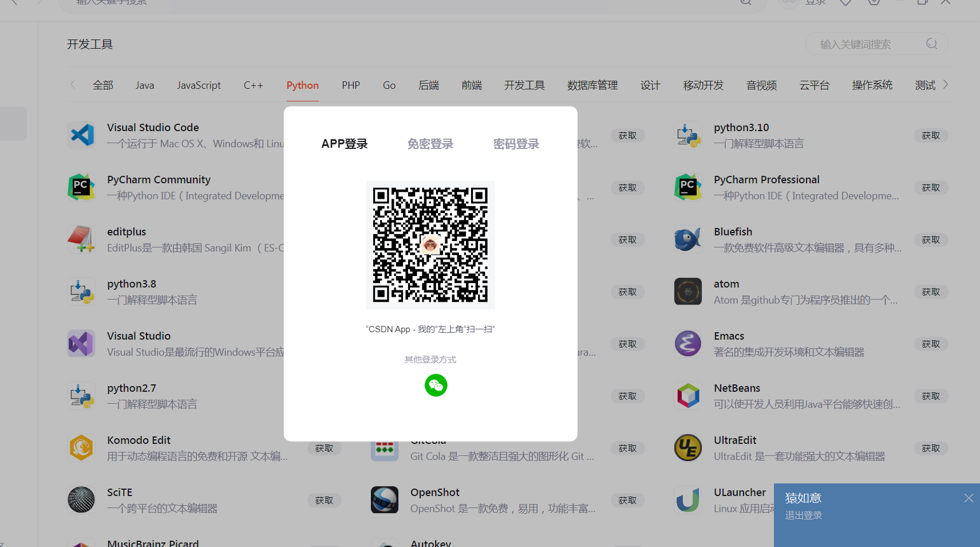Open the Komodo Edit icon

click(x=81, y=448)
